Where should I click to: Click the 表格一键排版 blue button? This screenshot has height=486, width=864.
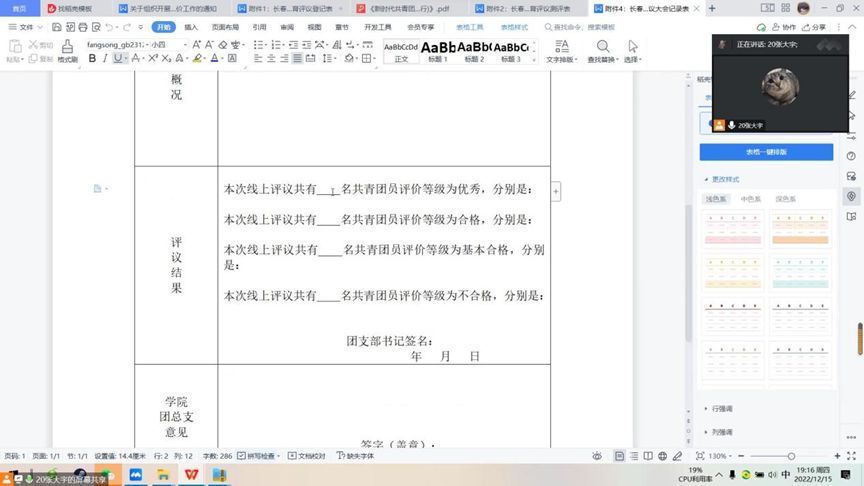[x=766, y=152]
